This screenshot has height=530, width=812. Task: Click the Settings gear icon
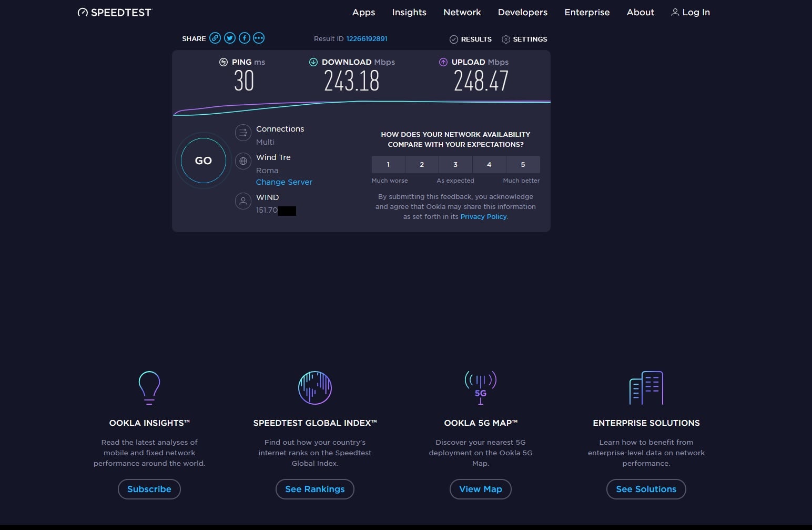tap(506, 39)
